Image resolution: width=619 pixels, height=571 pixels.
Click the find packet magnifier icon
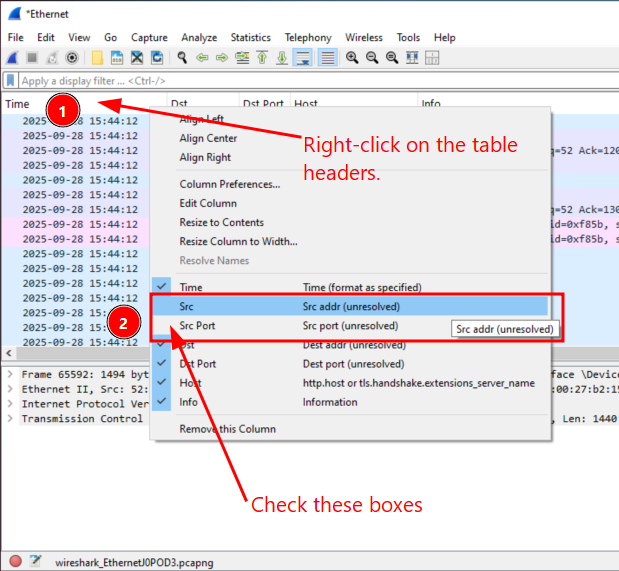(182, 57)
